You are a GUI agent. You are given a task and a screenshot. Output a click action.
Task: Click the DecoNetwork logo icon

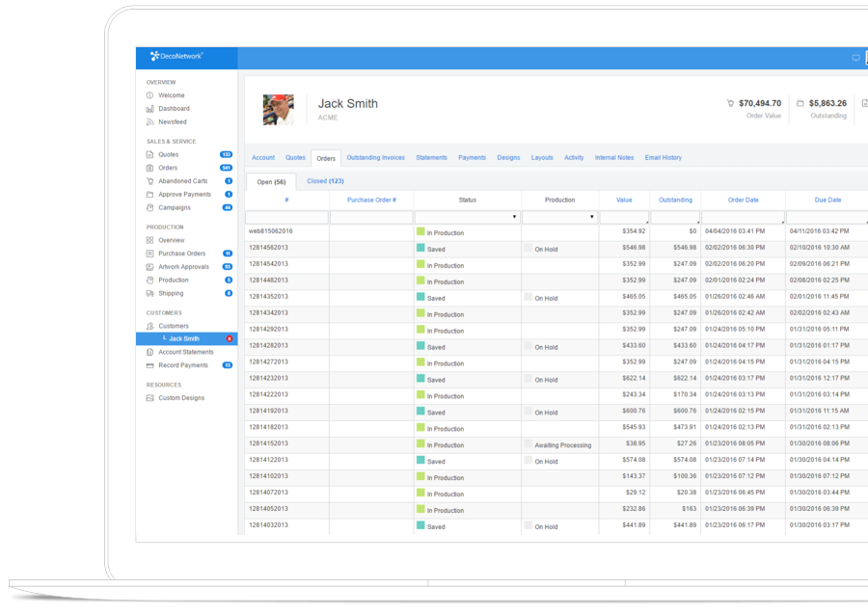click(155, 56)
